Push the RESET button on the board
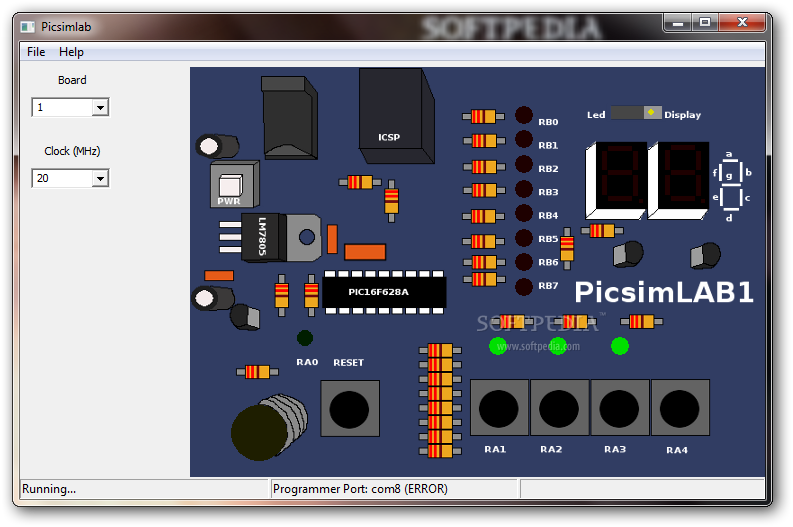This screenshot has width=793, height=527. tap(349, 408)
